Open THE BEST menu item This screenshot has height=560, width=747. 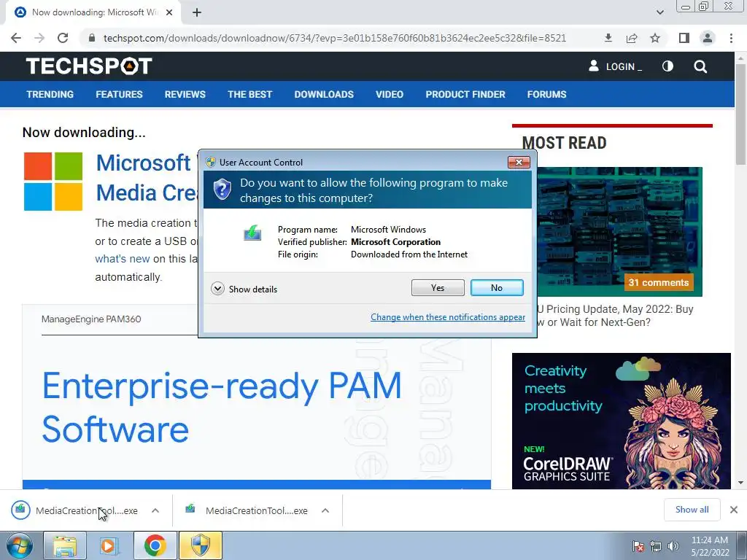click(x=249, y=94)
